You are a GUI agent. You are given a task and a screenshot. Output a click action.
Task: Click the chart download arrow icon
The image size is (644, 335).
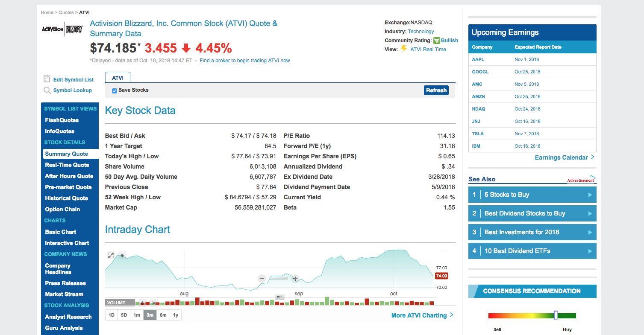[122, 255]
